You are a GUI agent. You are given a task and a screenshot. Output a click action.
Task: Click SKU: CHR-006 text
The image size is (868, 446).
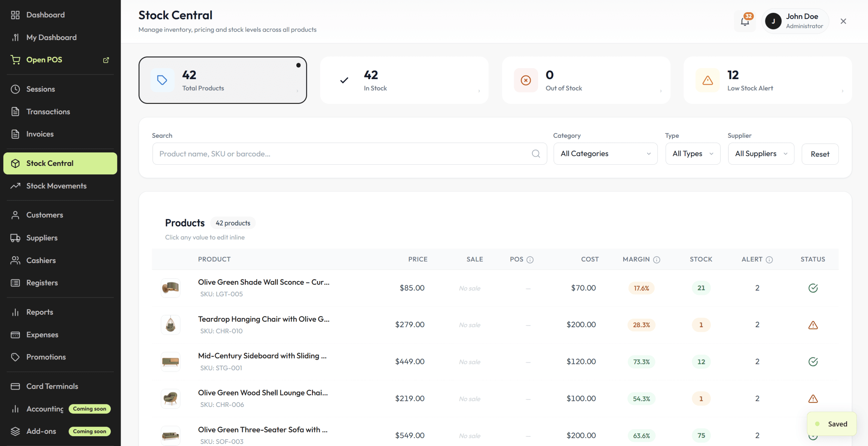222,405
